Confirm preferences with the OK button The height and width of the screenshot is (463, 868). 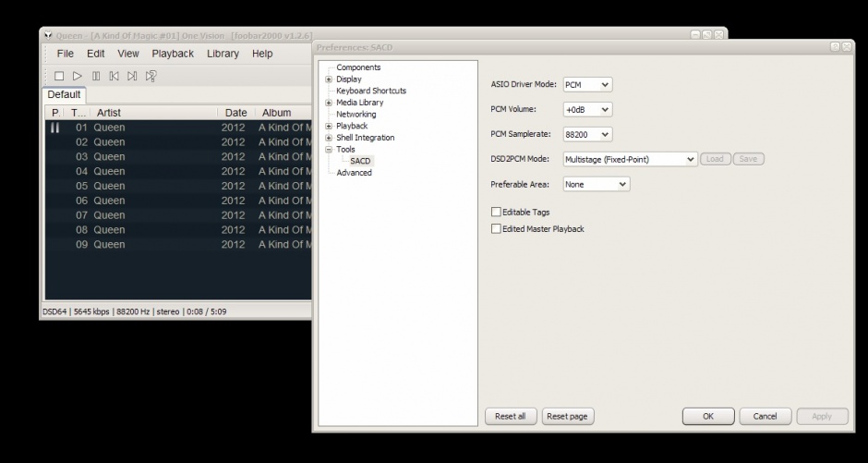(x=707, y=417)
